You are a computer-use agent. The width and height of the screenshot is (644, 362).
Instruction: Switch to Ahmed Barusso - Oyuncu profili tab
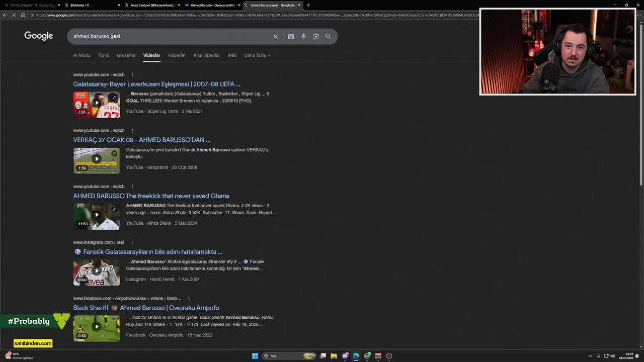point(212,5)
